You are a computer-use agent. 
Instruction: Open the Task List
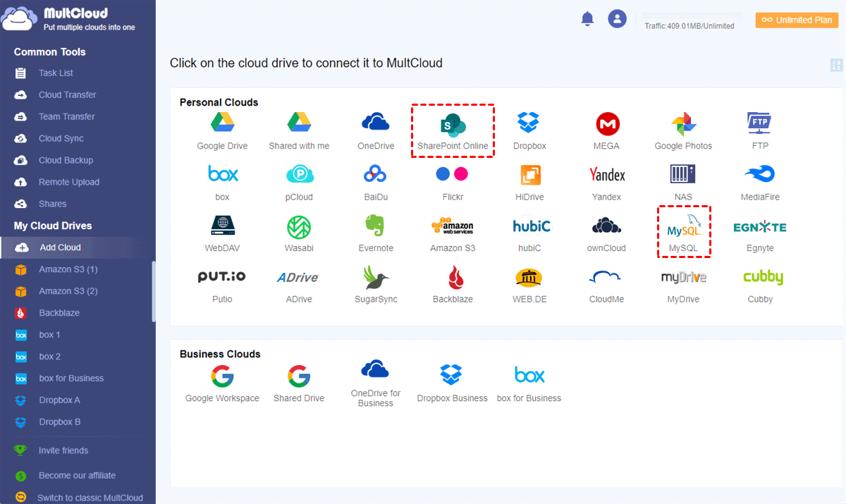pyautogui.click(x=56, y=73)
